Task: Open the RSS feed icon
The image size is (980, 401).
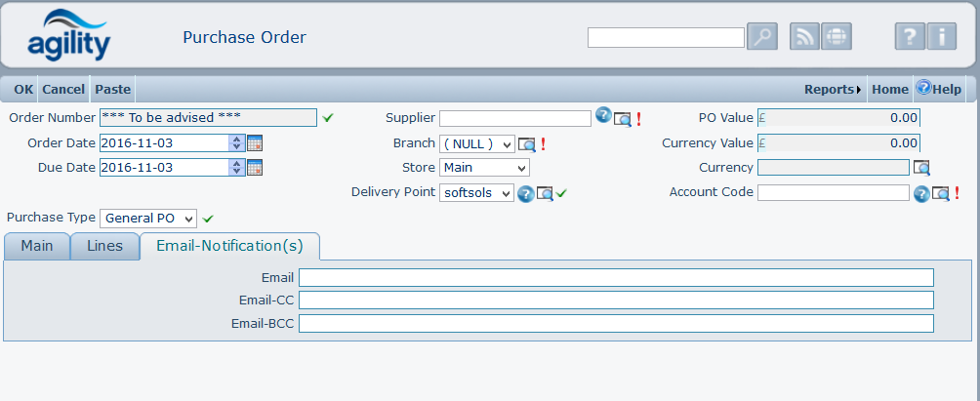Action: coord(804,37)
